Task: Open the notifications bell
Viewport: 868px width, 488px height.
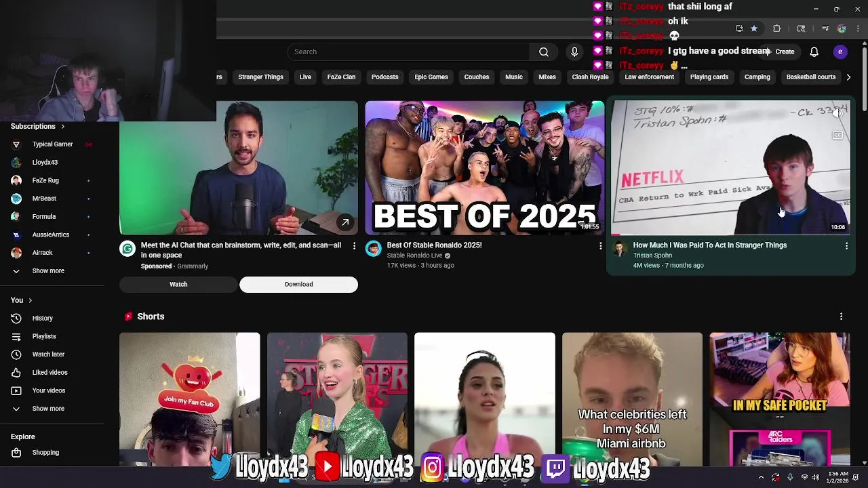Action: pos(814,52)
